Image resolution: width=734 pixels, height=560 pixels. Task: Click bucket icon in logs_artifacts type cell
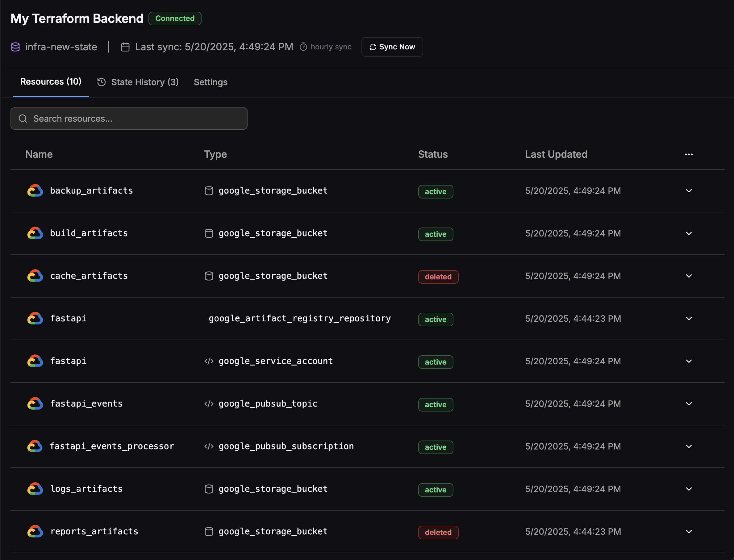point(209,489)
